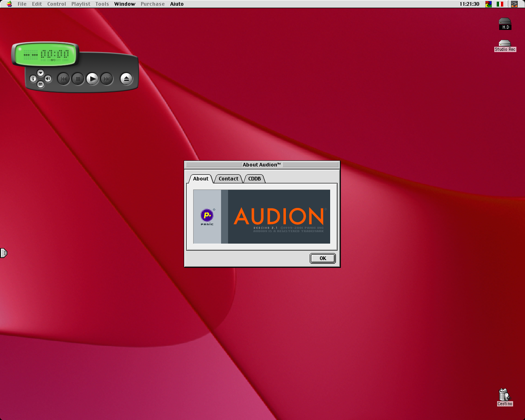The image size is (525, 420).
Task: Open the File menu
Action: point(22,4)
